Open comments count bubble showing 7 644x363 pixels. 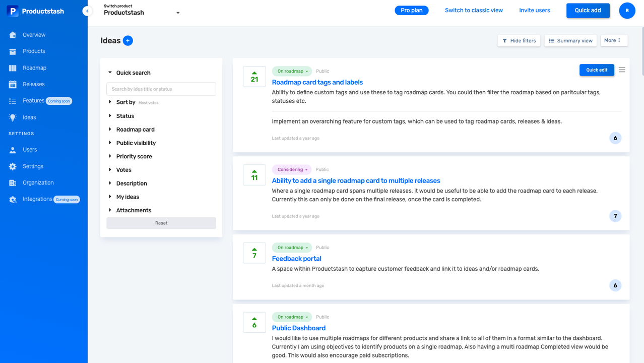pyautogui.click(x=615, y=216)
